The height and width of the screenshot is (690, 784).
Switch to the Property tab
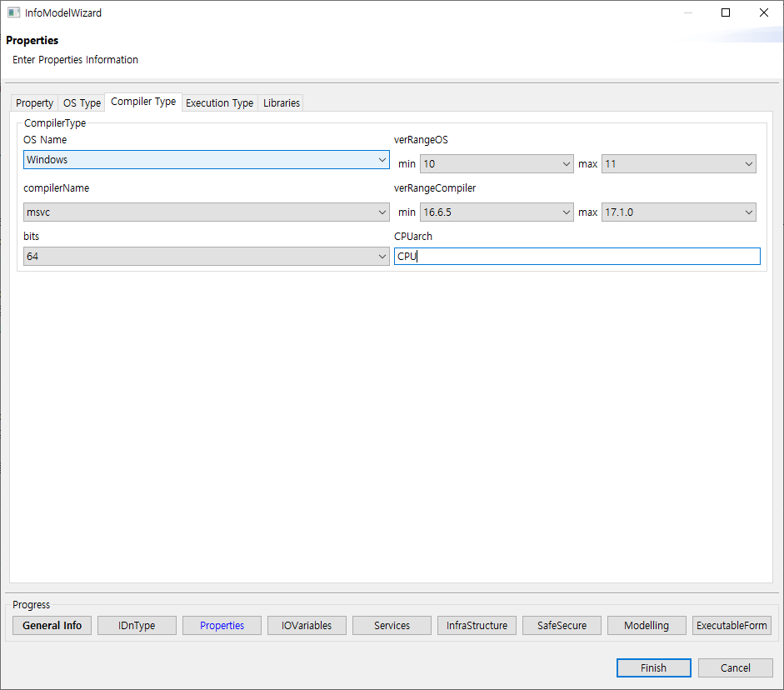[x=33, y=102]
